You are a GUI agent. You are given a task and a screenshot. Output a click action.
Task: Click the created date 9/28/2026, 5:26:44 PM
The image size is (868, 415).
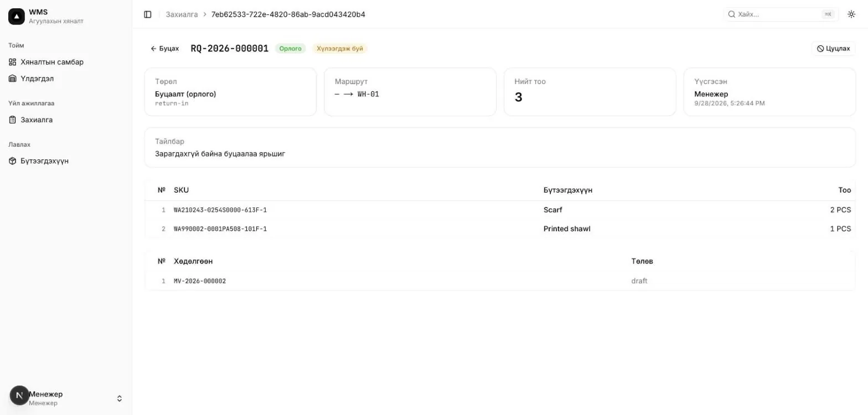(x=730, y=103)
